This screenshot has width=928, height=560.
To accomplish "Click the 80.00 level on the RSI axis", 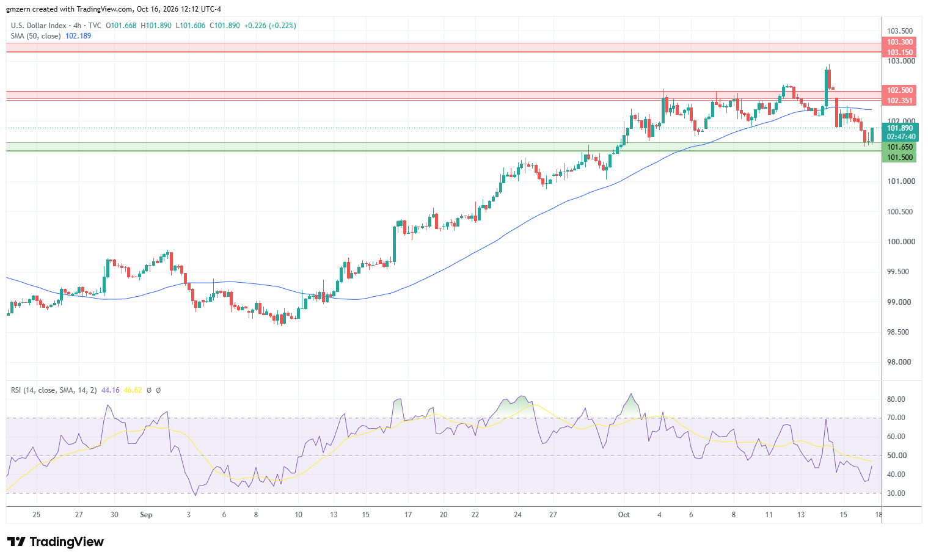I will click(896, 399).
